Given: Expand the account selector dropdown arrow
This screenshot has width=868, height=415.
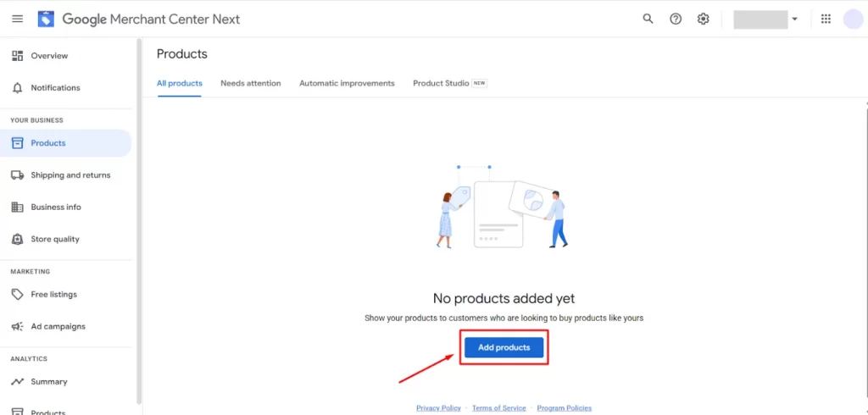Looking at the screenshot, I should click(794, 19).
